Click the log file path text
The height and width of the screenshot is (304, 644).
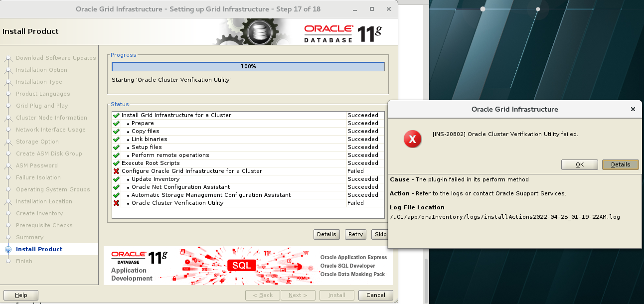pos(505,217)
